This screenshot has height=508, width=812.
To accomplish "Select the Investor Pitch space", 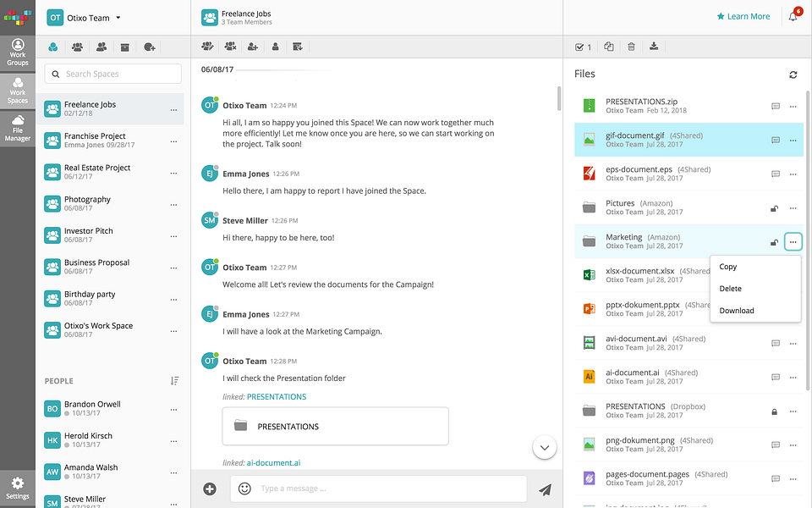I will point(110,235).
